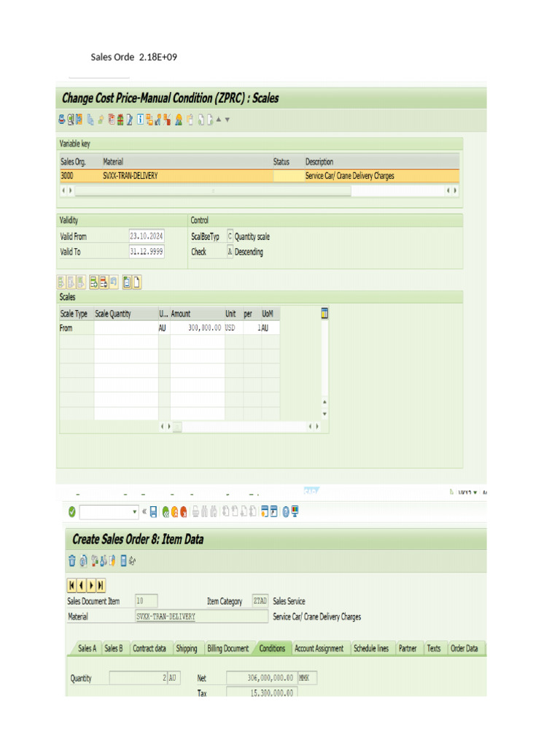Viewport: 560px width, 747px height.
Task: Click the Sales Document Item field 10
Action: coord(146,601)
